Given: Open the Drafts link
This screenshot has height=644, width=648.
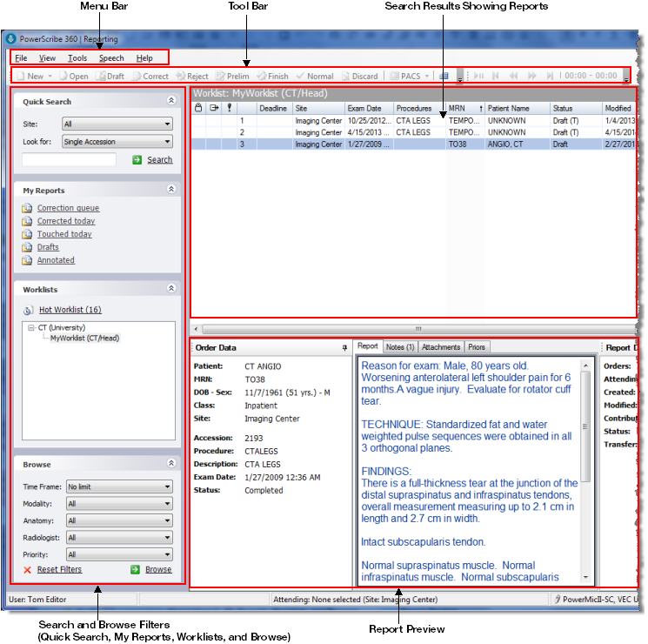Looking at the screenshot, I should (x=48, y=247).
